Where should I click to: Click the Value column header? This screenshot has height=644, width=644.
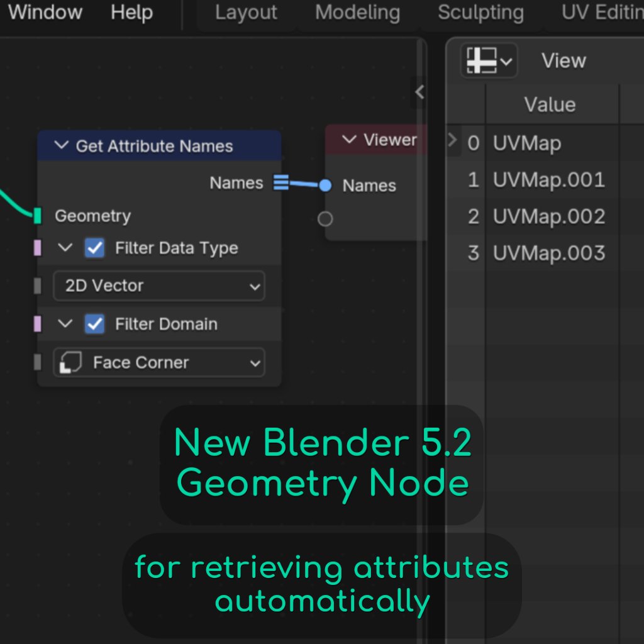click(552, 104)
